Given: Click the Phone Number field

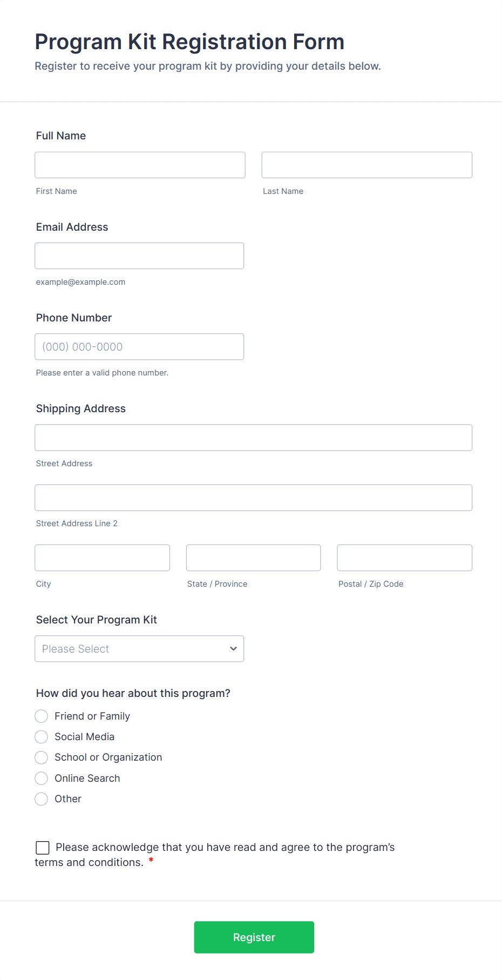Looking at the screenshot, I should pyautogui.click(x=139, y=346).
